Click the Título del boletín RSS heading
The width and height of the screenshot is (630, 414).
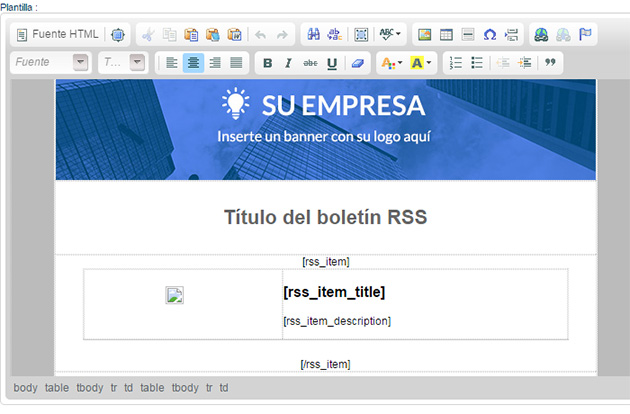tap(325, 217)
